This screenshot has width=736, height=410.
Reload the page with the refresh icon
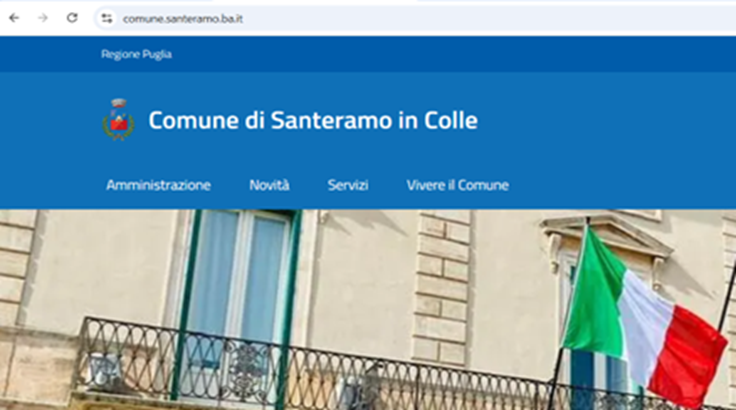[x=72, y=18]
